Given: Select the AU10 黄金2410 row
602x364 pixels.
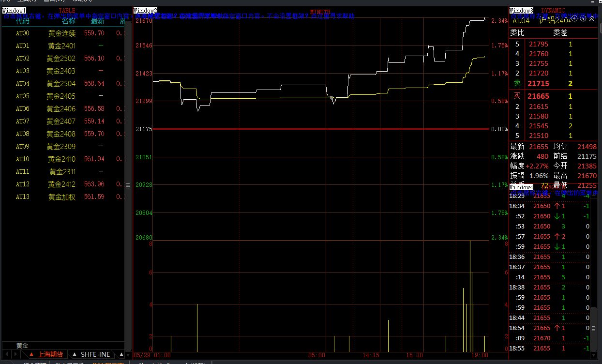Looking at the screenshot, I should (x=63, y=159).
